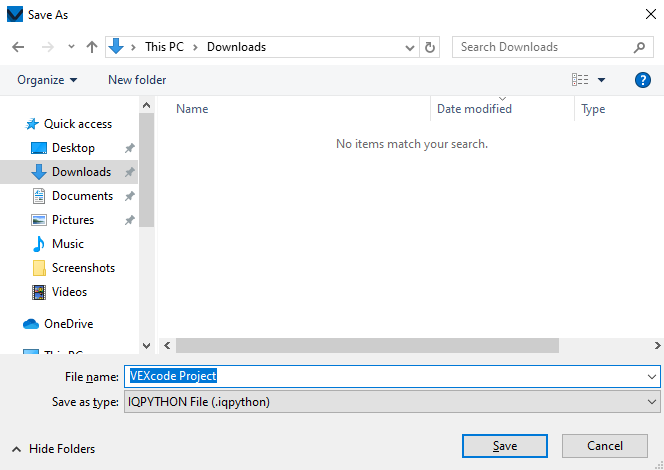Open the view options dropdown arrow

tap(601, 80)
